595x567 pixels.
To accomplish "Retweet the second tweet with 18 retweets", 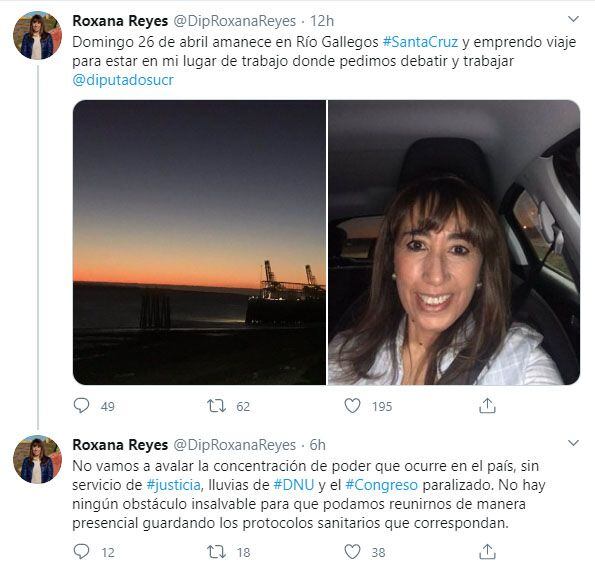I will pyautogui.click(x=216, y=551).
